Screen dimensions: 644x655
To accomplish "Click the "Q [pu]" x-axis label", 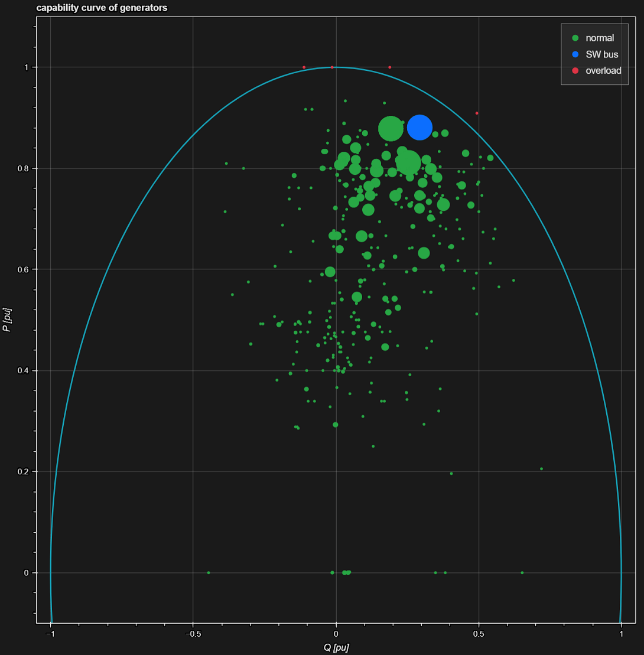I will pos(336,647).
